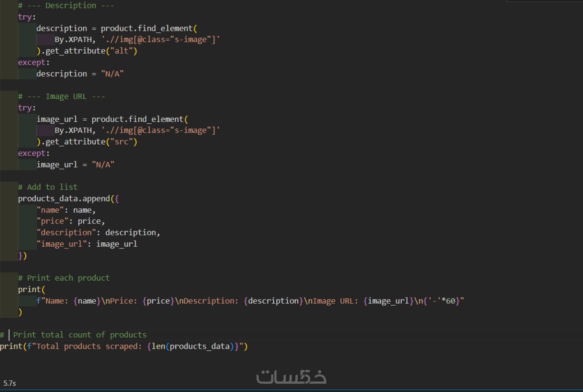The height and width of the screenshot is (392, 583).
Task: Click the closing }) of the append call
Action: (23, 255)
